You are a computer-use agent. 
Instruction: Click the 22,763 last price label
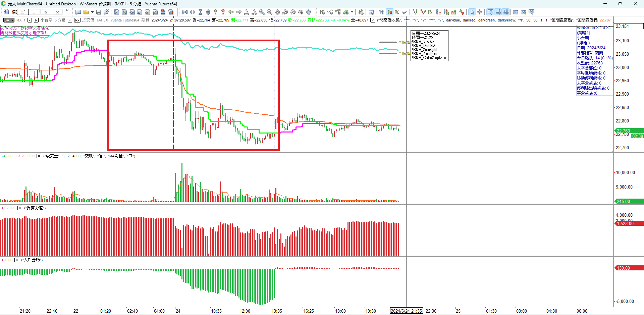click(629, 131)
